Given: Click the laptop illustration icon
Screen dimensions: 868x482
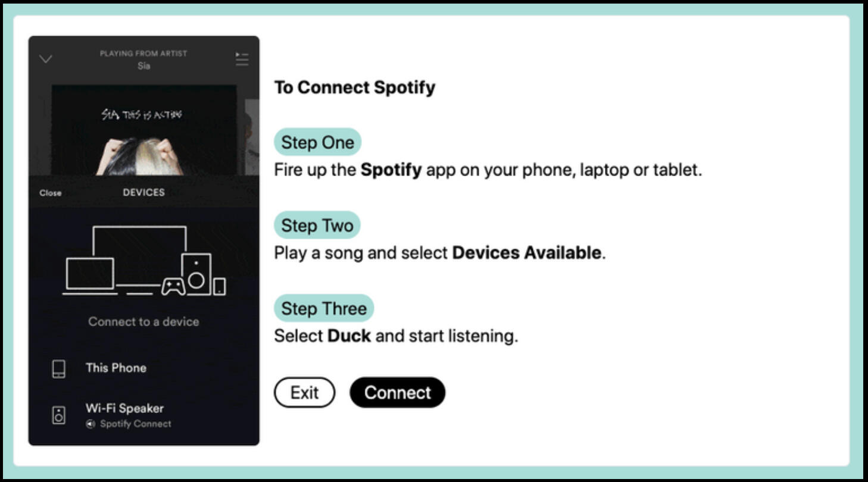Looking at the screenshot, I should click(x=90, y=276).
